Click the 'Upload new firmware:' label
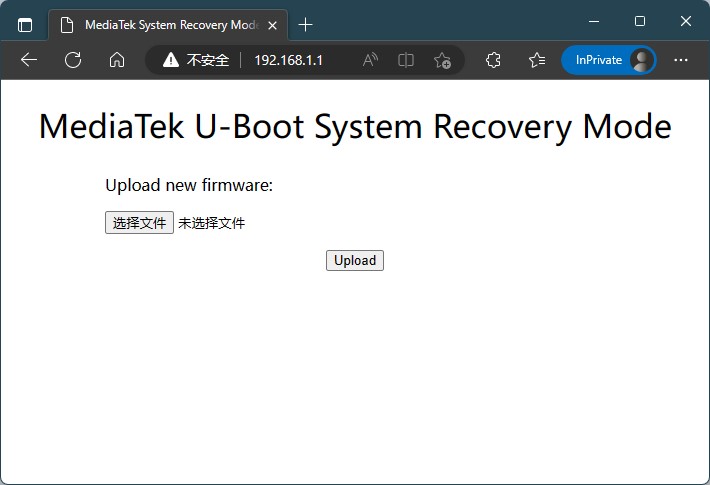 [x=189, y=185]
